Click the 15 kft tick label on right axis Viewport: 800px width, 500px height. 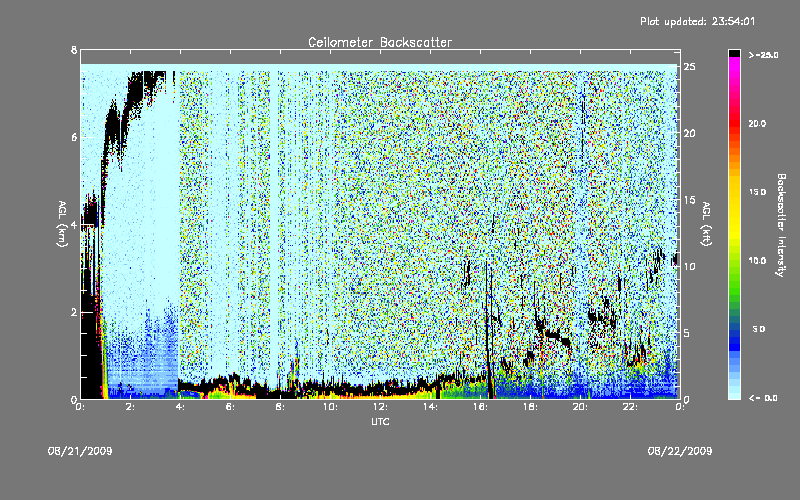(x=689, y=200)
